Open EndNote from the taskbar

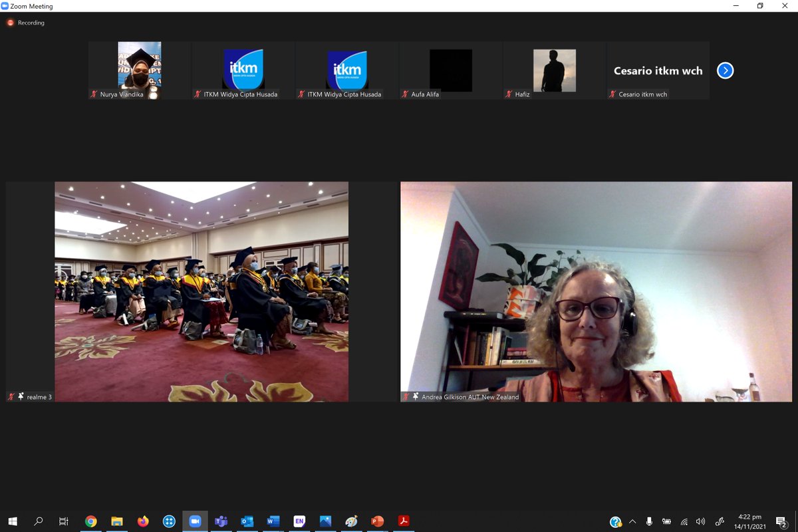pyautogui.click(x=299, y=521)
